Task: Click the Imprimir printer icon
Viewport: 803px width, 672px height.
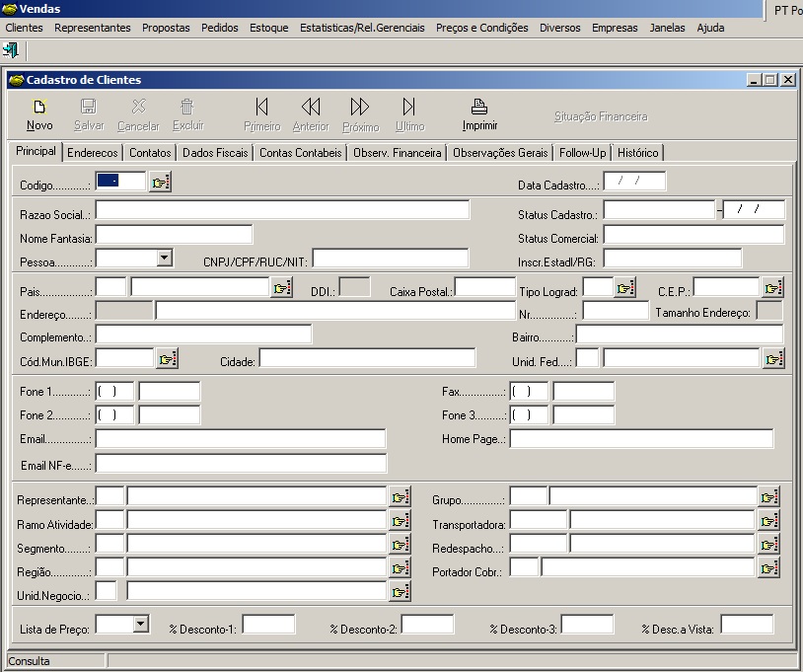Action: [x=479, y=107]
